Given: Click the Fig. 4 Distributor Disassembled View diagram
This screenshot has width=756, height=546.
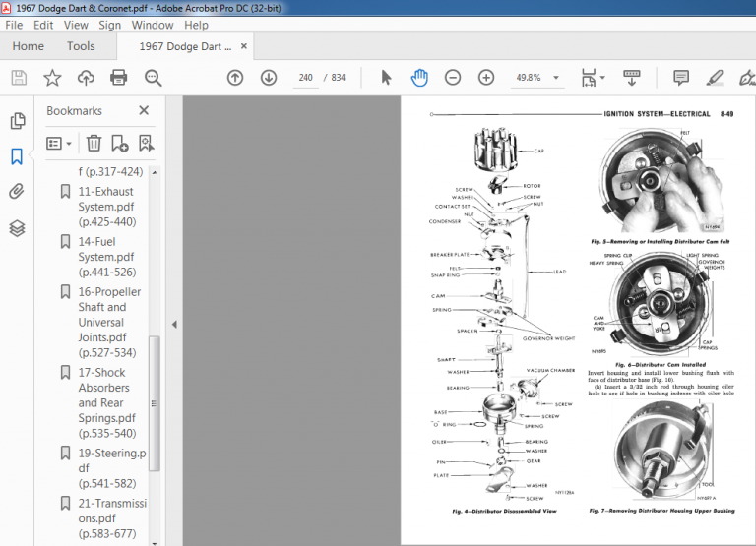Looking at the screenshot, I should 503,315.
